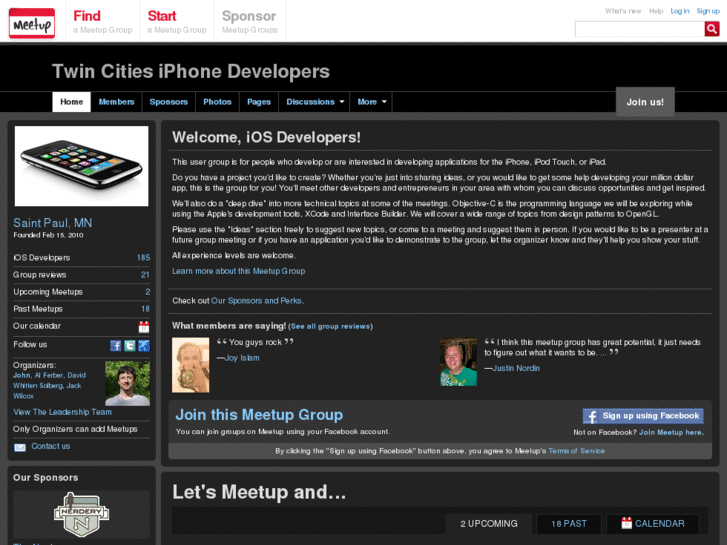Click See all group reviews
The height and width of the screenshot is (545, 727).
pos(330,327)
